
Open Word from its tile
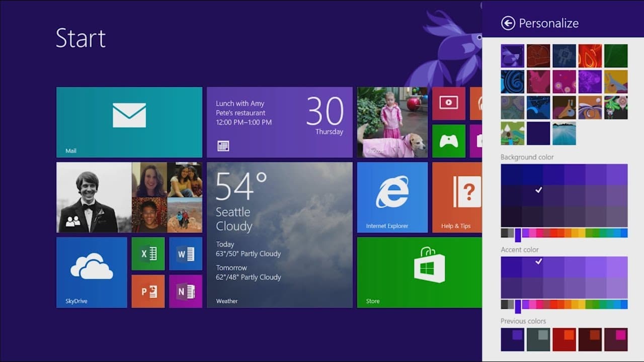pos(186,254)
